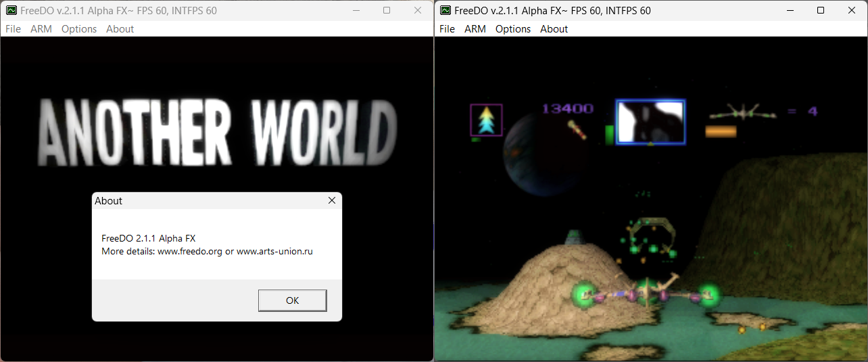Click the lives count '= 4' in HUD
The height and width of the screenshot is (362, 868).
click(x=803, y=112)
